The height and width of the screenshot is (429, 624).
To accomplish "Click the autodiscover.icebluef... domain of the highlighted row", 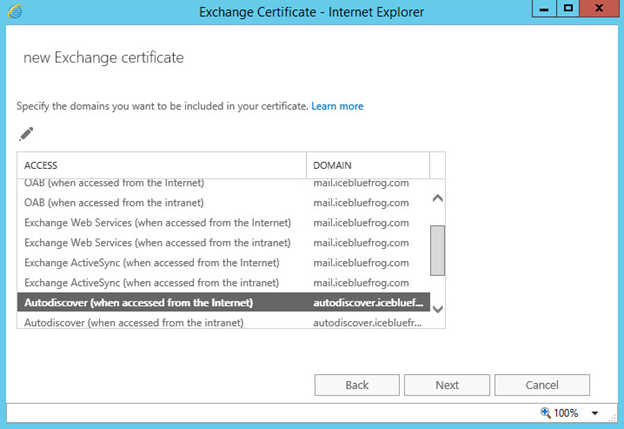I will 368,303.
